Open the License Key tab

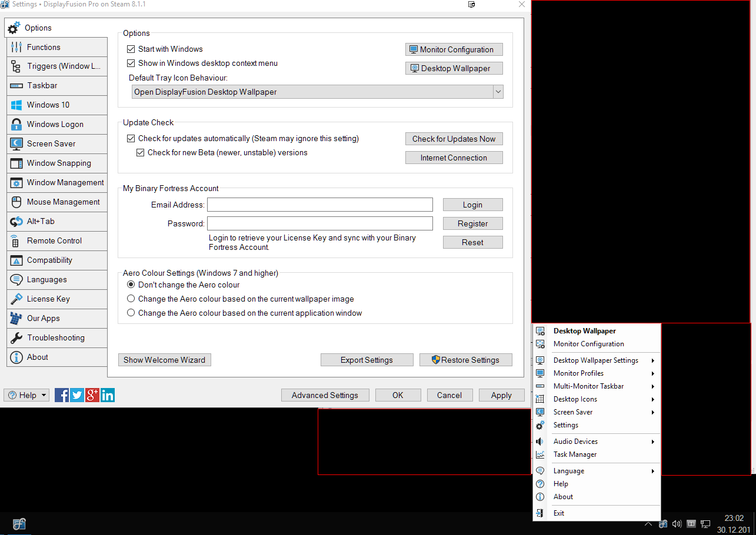tap(57, 299)
